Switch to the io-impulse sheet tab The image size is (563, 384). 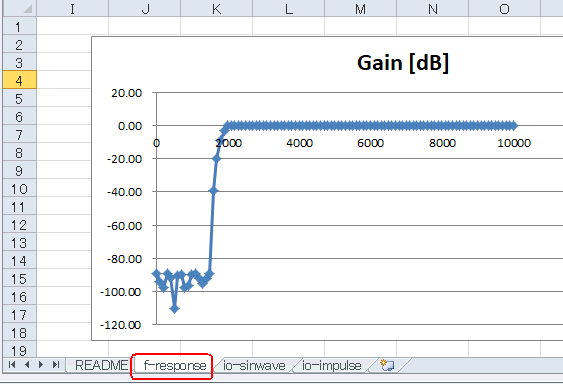(331, 365)
